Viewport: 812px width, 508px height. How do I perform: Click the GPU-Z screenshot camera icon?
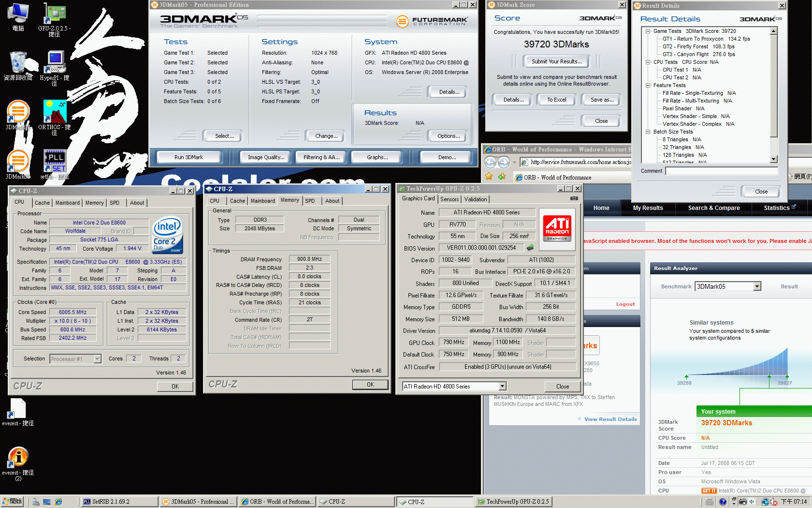point(574,198)
